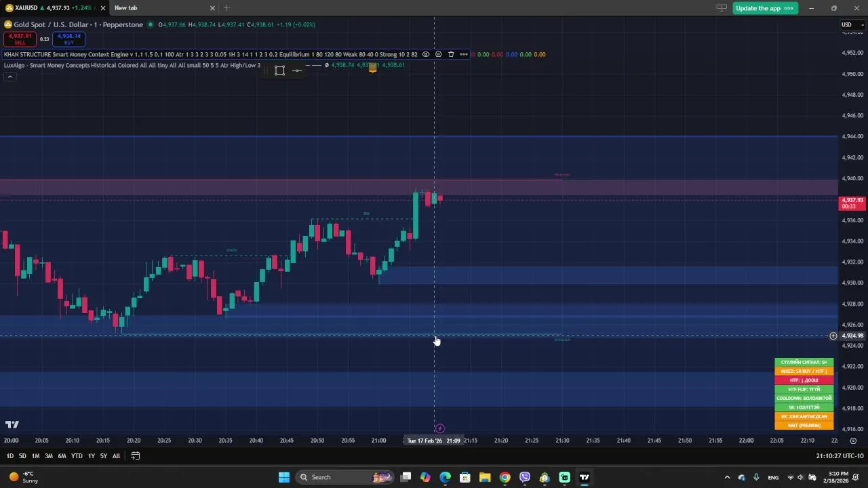Add a new tab with plus icon
The width and height of the screenshot is (868, 488).
[226, 8]
